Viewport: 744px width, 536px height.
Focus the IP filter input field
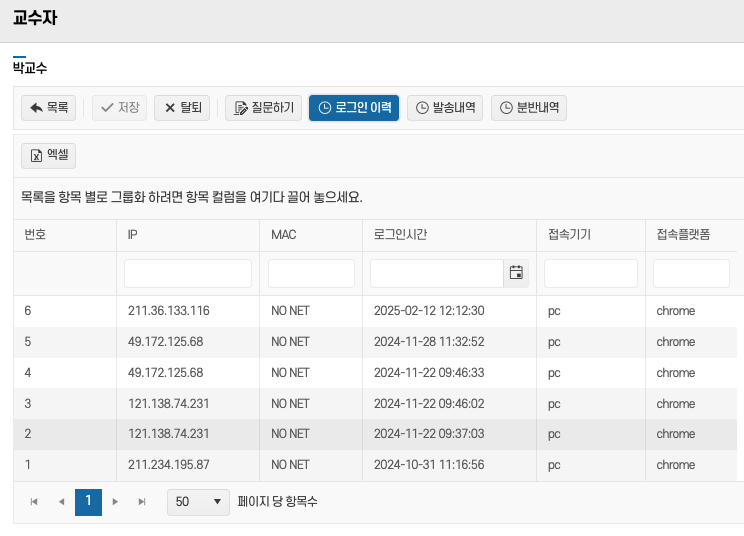coord(188,273)
